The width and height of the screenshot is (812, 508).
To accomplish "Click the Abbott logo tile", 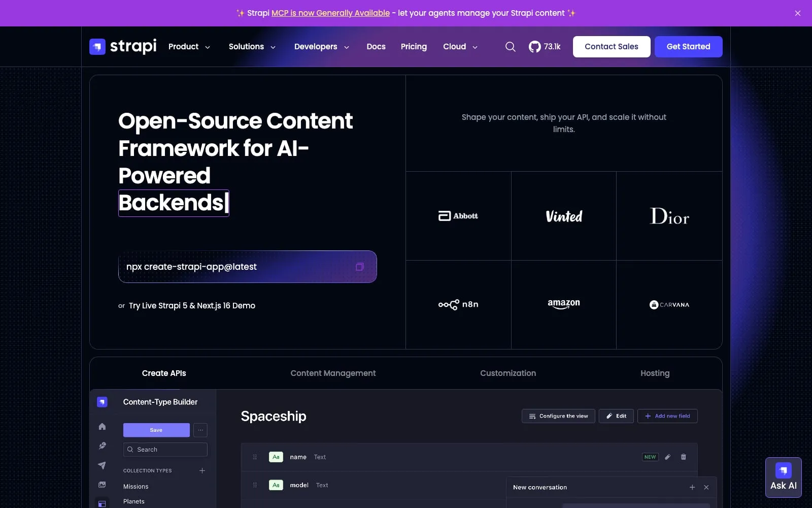I will click(458, 216).
